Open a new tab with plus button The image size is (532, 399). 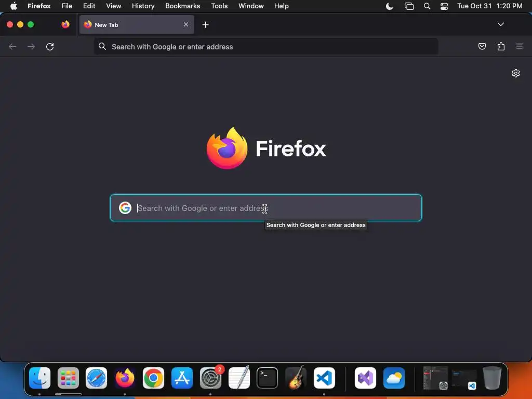[205, 25]
